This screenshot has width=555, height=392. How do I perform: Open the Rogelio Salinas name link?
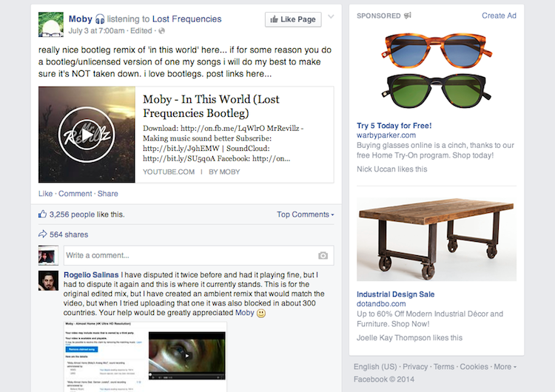click(x=91, y=275)
